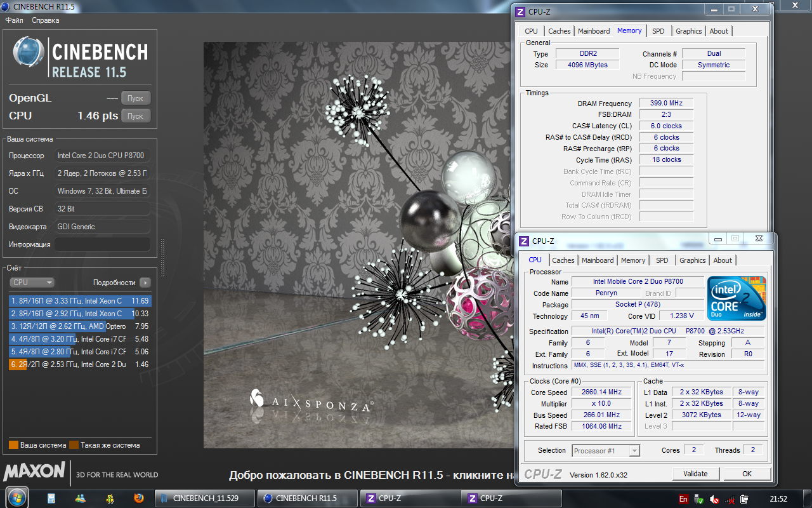Open Graphics tab in front CPU-Z window
The width and height of the screenshot is (812, 508).
[692, 260]
